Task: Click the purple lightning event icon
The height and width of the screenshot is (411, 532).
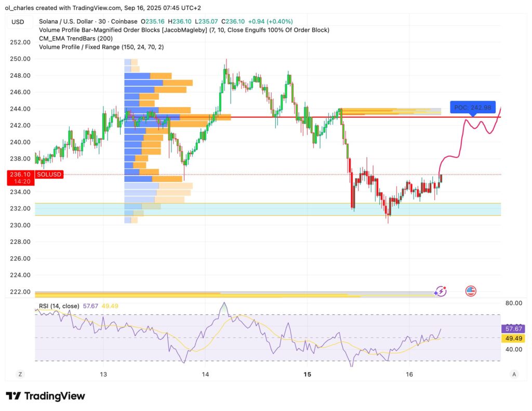Action: point(441,291)
